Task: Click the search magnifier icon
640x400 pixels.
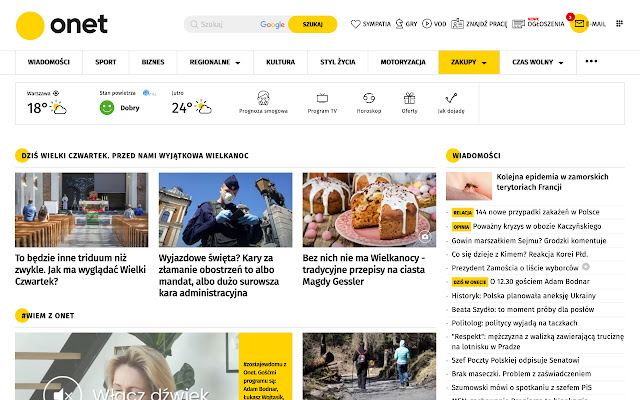Action: [x=194, y=24]
